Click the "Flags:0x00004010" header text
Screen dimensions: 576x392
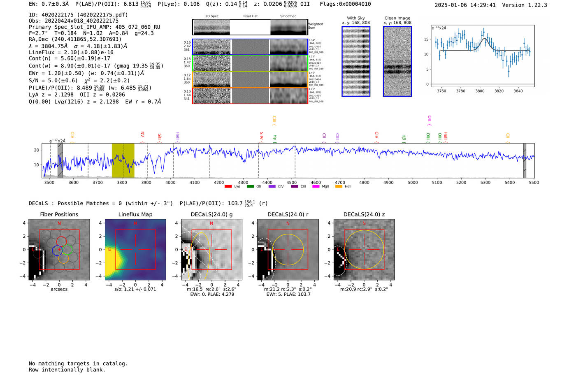tap(345, 4)
